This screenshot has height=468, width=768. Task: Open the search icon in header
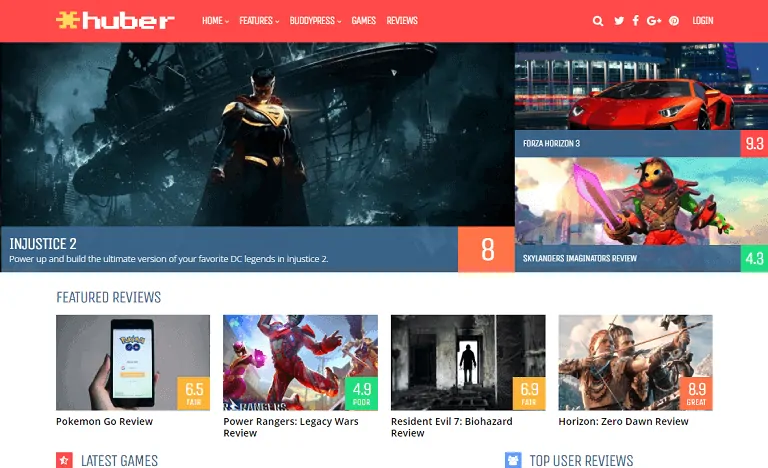(598, 21)
